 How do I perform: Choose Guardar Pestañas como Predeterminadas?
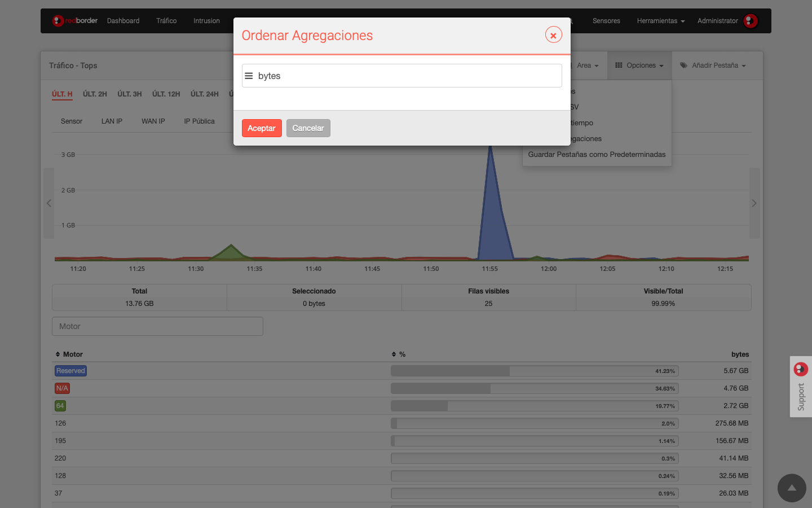tap(597, 154)
